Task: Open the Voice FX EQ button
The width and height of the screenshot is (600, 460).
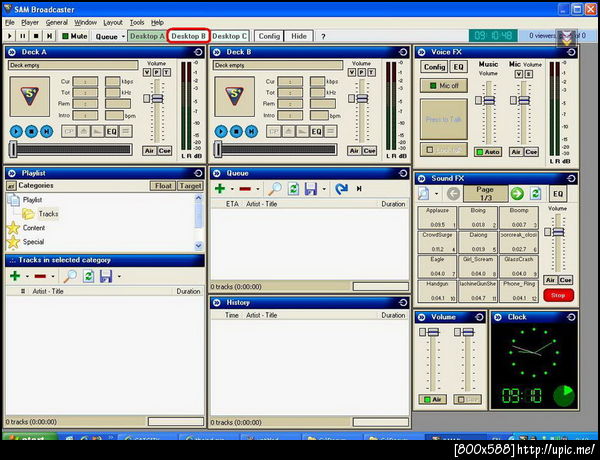Action: 458,67
